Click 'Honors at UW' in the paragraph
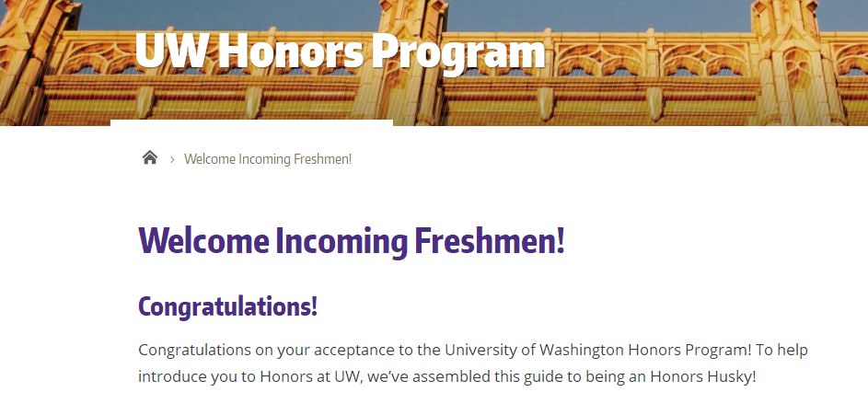This screenshot has height=415, width=868. click(311, 377)
